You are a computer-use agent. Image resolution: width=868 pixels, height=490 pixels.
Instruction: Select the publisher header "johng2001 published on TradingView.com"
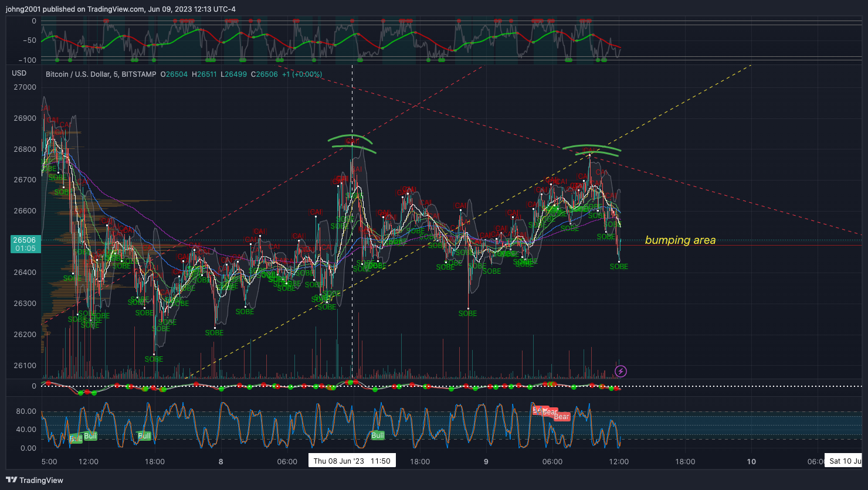(x=75, y=9)
